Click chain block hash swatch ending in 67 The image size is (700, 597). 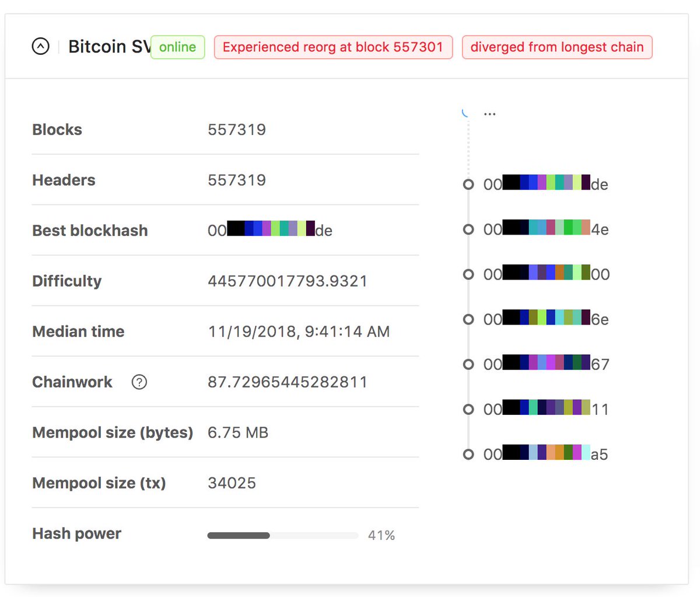(x=546, y=364)
